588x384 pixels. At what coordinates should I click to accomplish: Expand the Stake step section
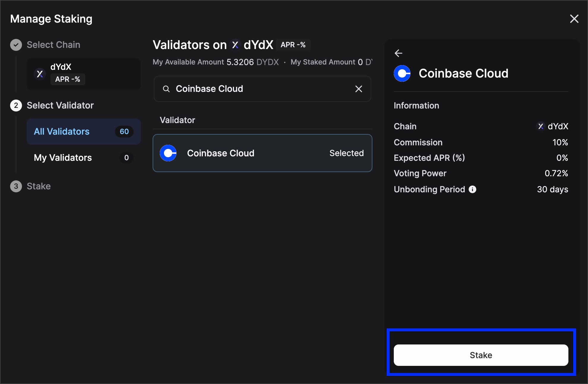click(38, 186)
